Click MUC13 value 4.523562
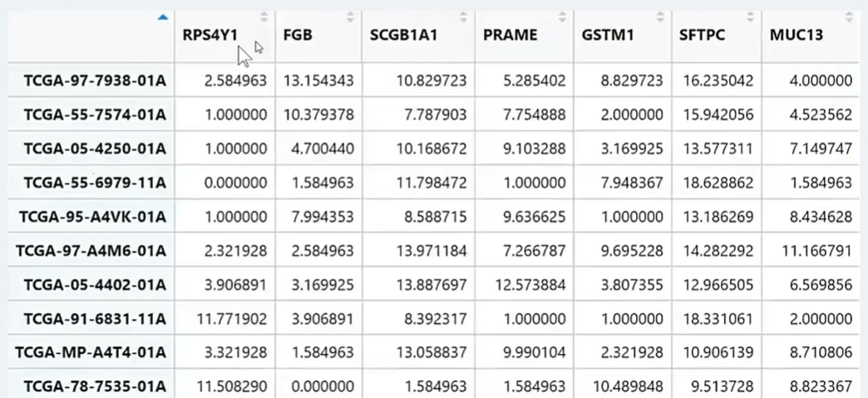 (821, 115)
